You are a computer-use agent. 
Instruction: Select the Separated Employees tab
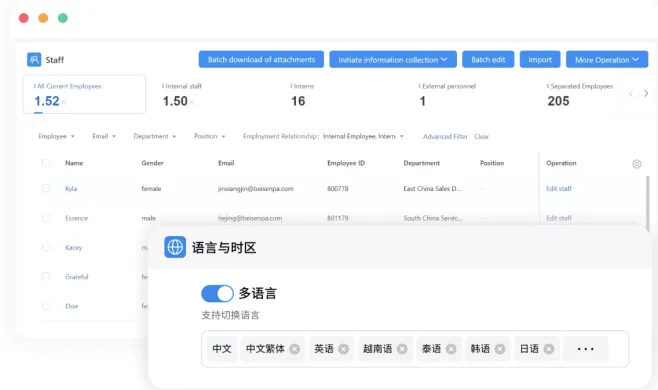[580, 94]
